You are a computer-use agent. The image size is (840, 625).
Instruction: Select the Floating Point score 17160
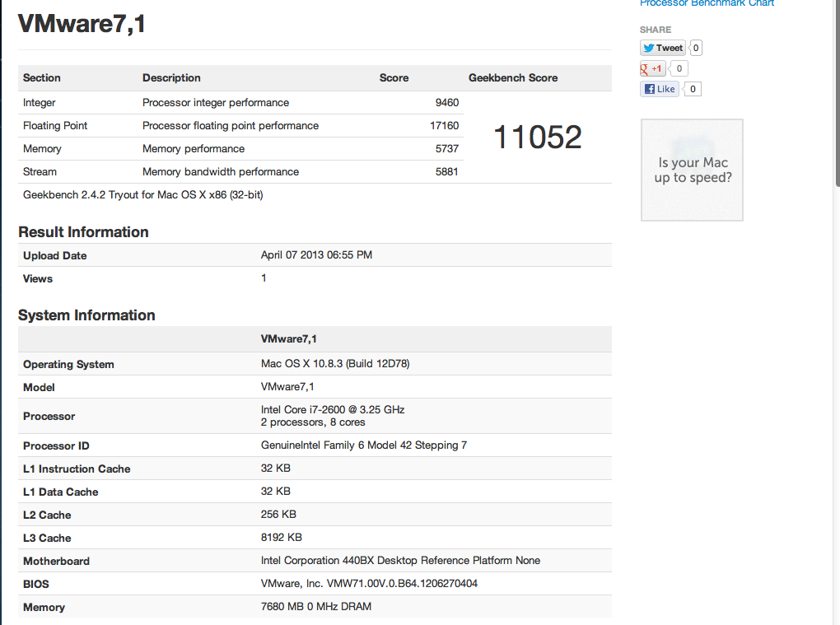(444, 125)
